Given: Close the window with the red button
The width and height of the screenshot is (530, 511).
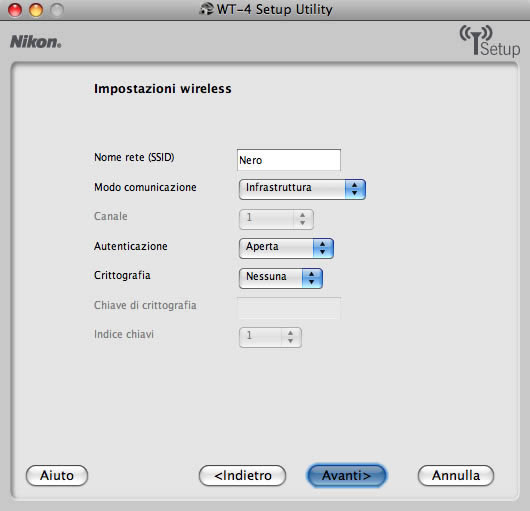Looking at the screenshot, I should [x=15, y=10].
